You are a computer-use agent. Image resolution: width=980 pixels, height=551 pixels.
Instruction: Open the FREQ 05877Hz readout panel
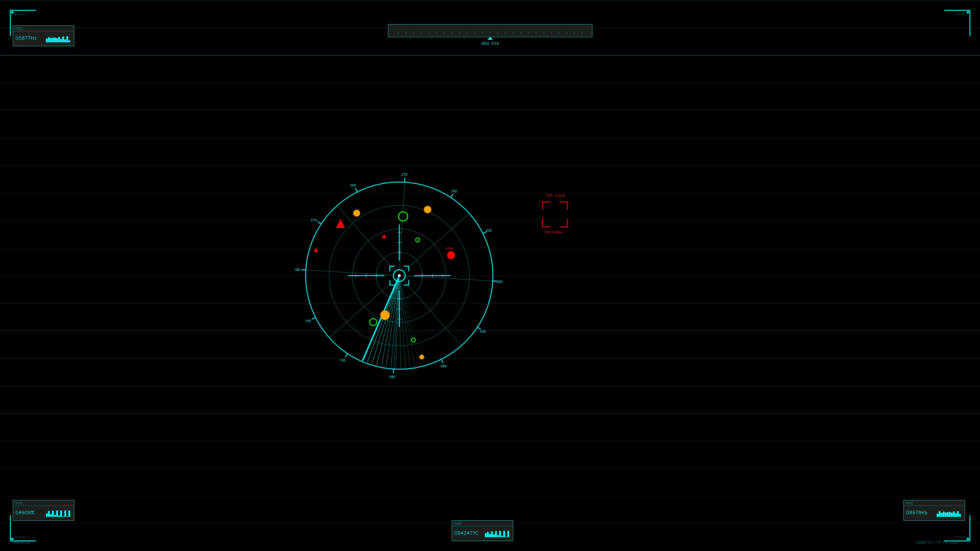click(x=43, y=36)
